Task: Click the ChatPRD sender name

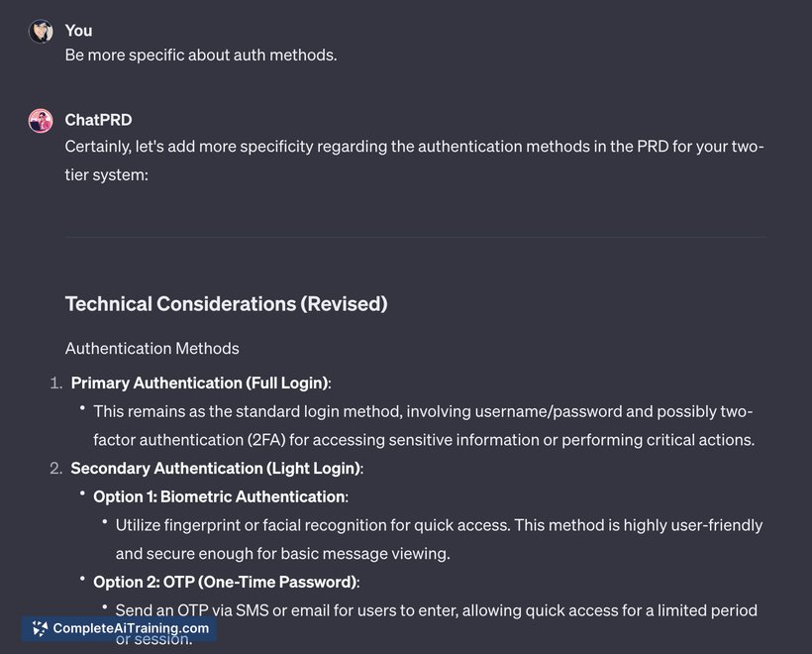Action: tap(98, 120)
